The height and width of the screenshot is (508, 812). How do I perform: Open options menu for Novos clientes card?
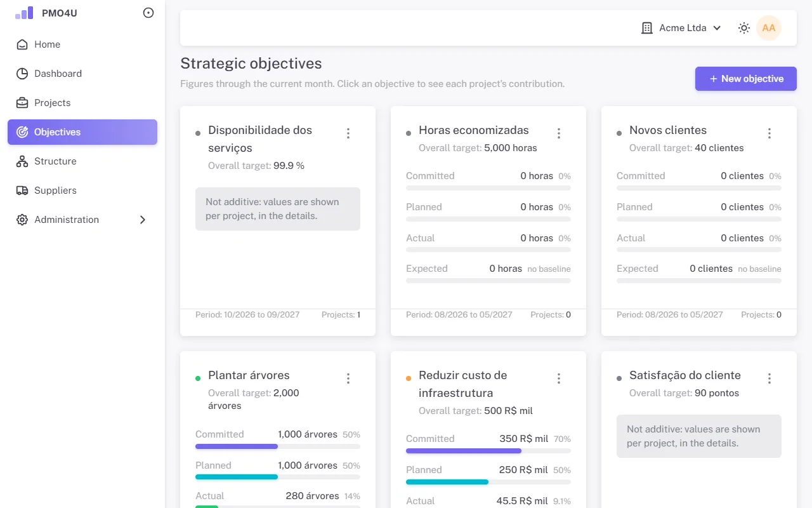click(769, 133)
